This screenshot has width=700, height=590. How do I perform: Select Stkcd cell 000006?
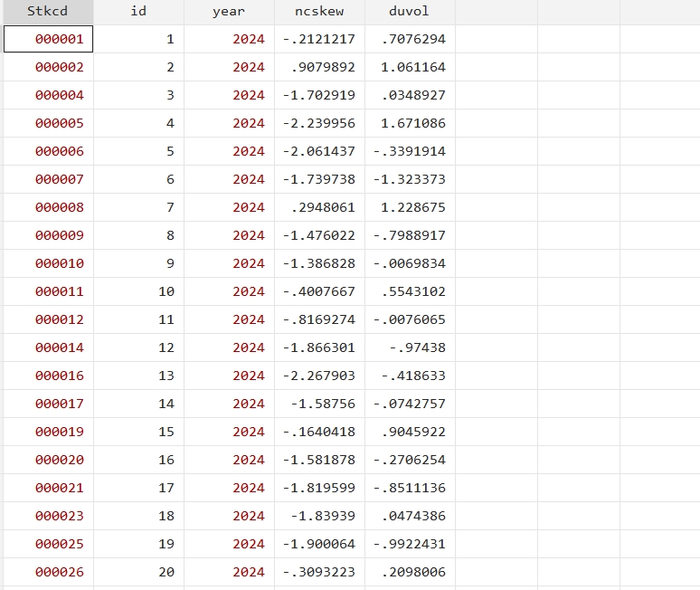(x=48, y=151)
